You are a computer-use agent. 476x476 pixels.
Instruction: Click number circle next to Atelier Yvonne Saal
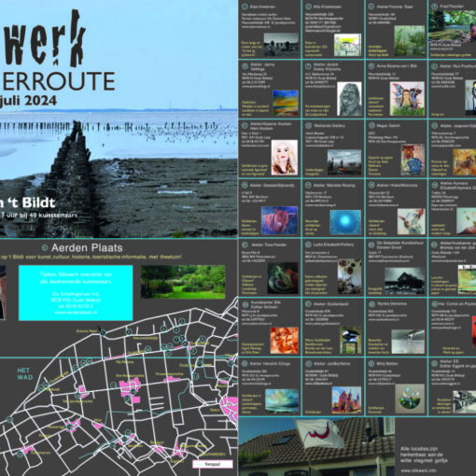click(371, 7)
